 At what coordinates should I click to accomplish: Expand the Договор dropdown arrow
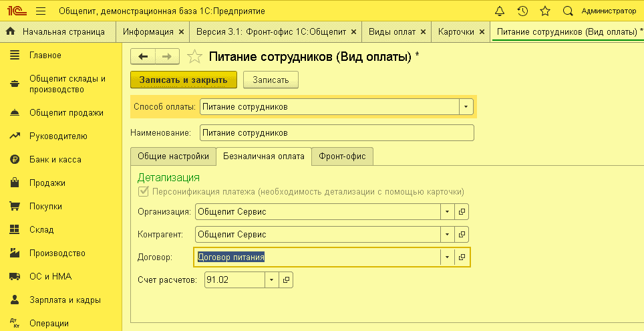point(448,257)
